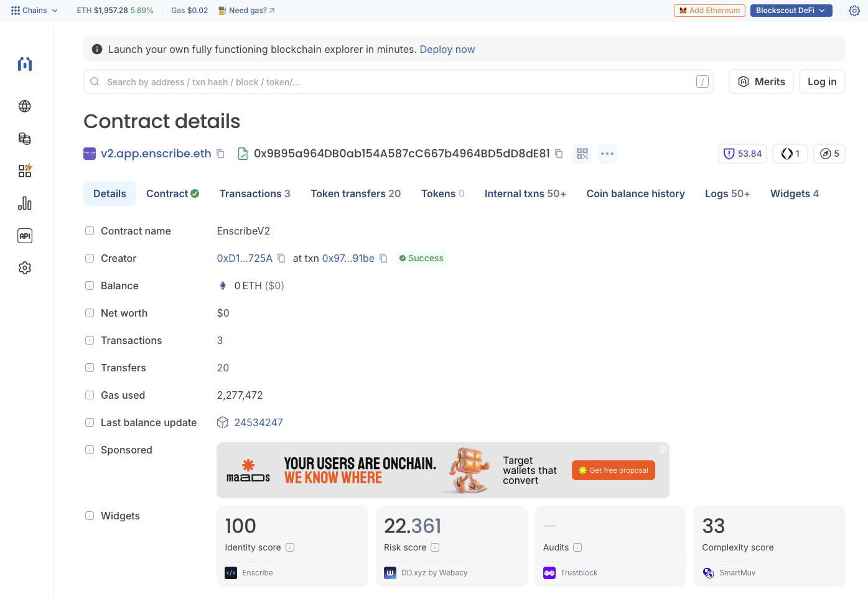Open Charts and stats from sidebar

[24, 203]
